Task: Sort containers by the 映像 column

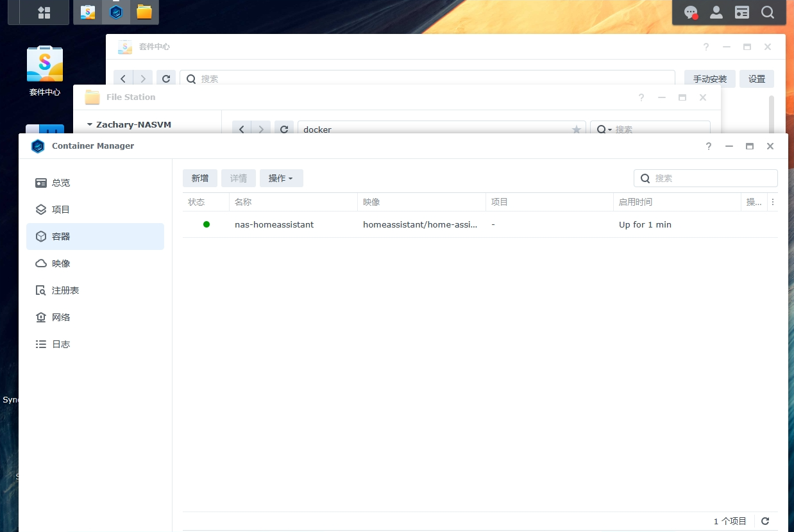Action: [421, 202]
